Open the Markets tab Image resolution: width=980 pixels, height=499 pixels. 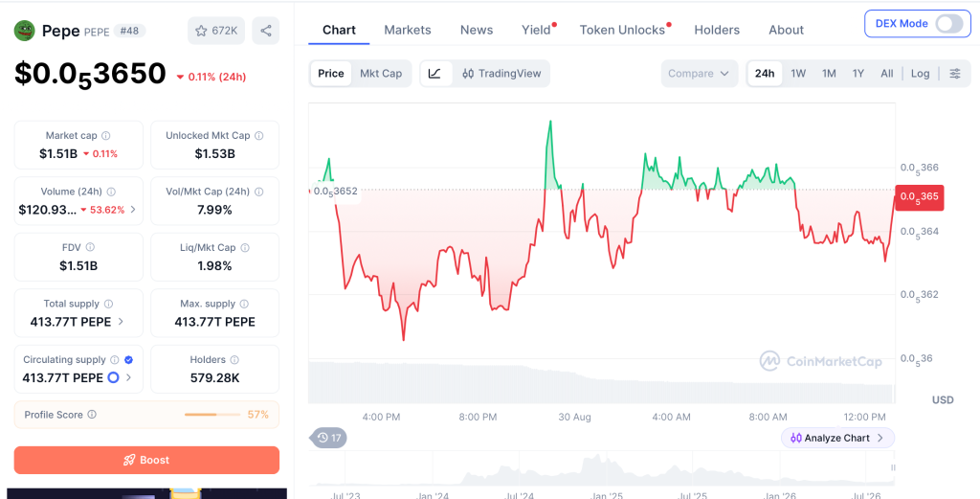[408, 30]
